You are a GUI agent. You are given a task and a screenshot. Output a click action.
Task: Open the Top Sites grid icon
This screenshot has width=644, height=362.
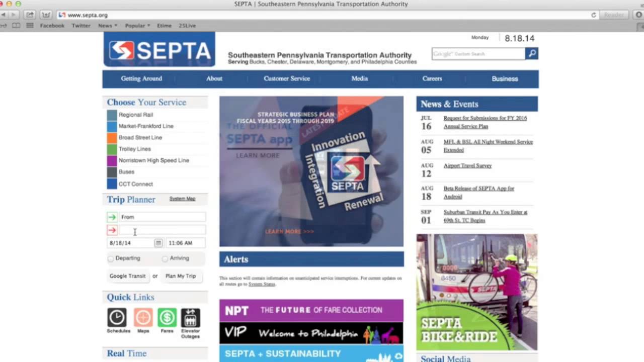(x=30, y=26)
